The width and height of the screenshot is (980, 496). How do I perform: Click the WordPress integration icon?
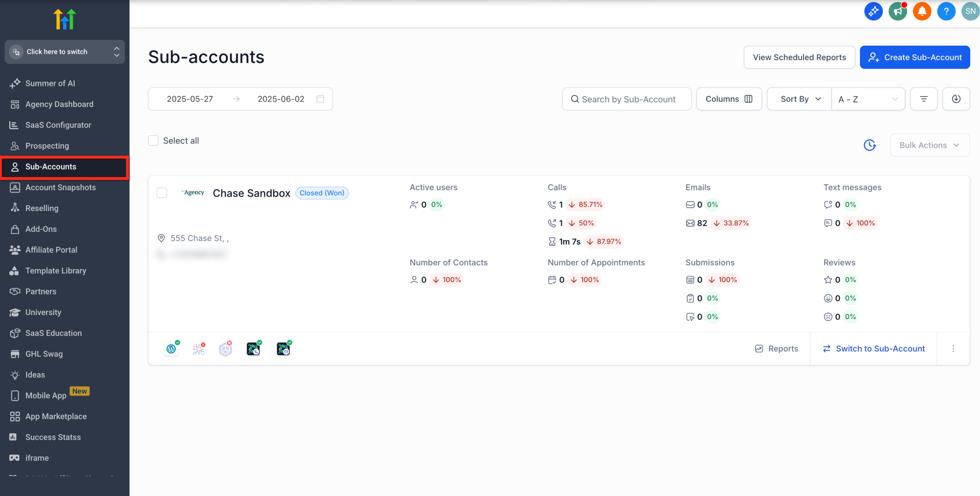tap(171, 349)
